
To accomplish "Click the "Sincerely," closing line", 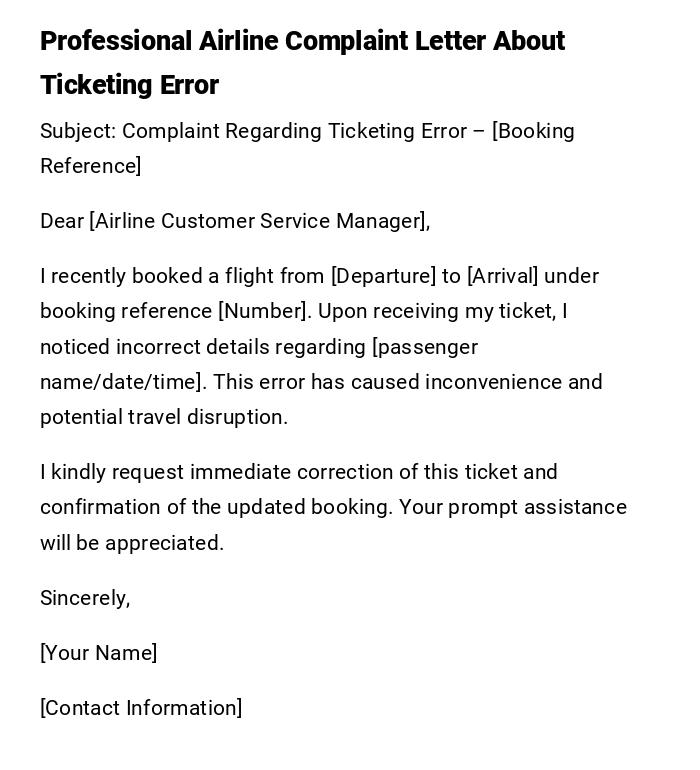I will 85,598.
